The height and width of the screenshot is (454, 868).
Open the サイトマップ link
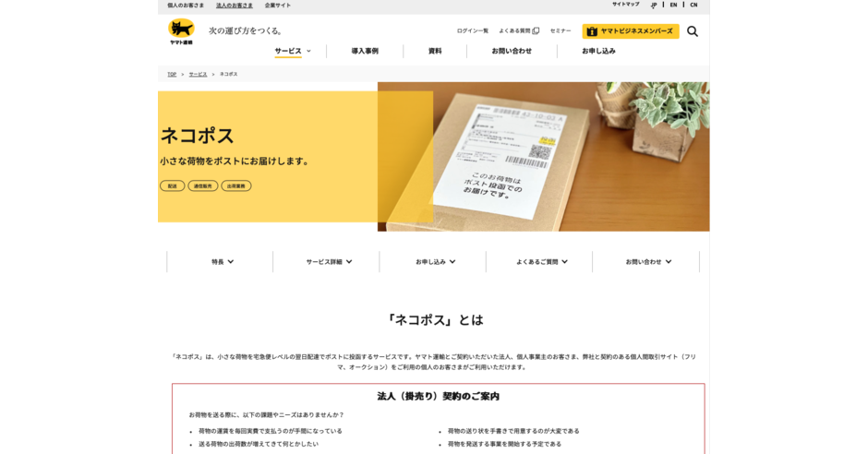[625, 5]
